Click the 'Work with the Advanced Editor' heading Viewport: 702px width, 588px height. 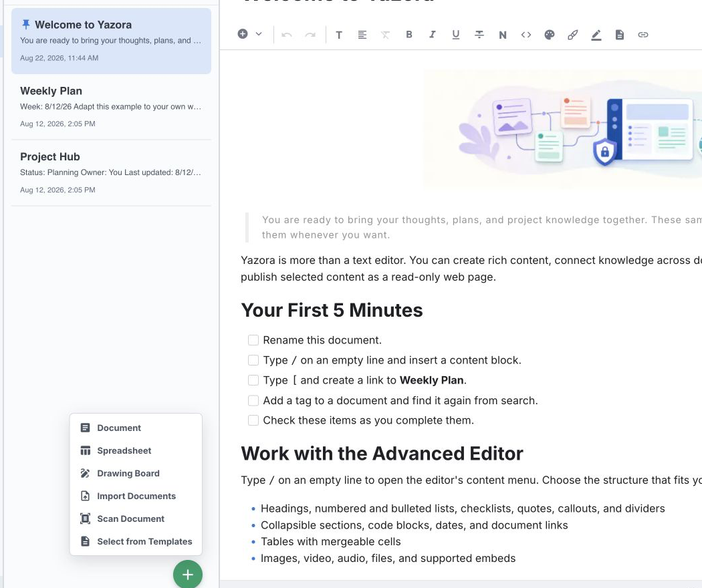click(x=382, y=453)
